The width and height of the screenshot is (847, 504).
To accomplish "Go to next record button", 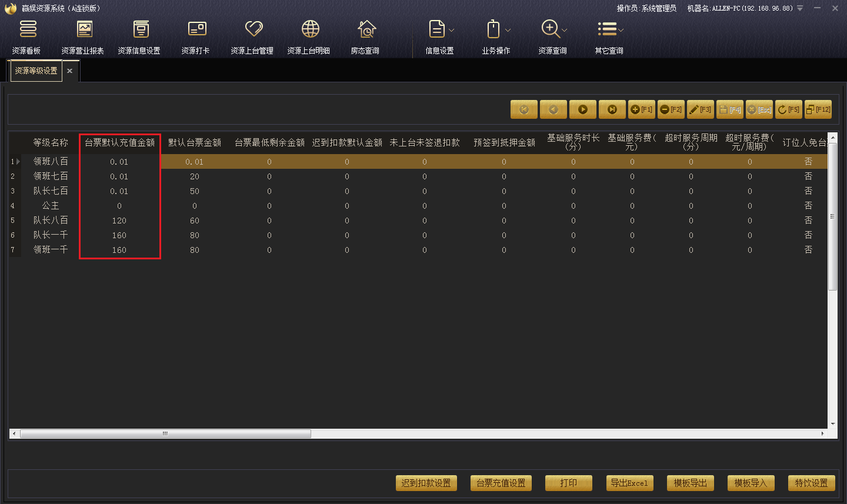I will tap(583, 109).
